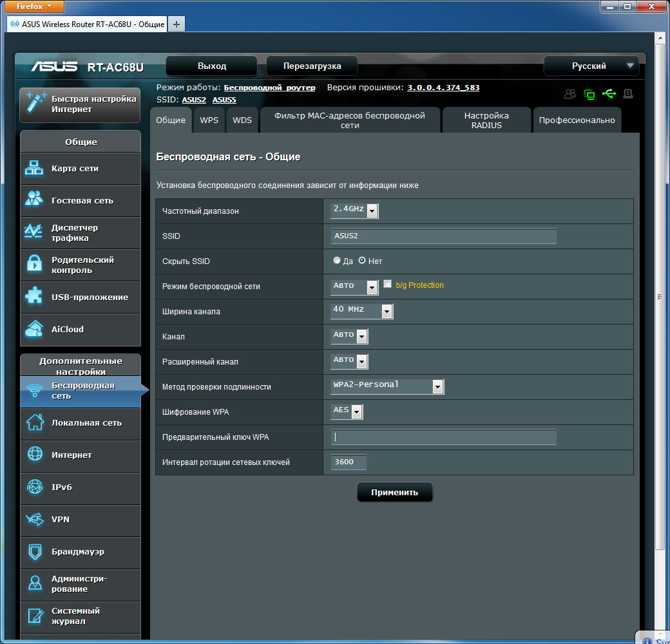Click the page vertical scrollbar
The image size is (670, 644).
[660, 297]
